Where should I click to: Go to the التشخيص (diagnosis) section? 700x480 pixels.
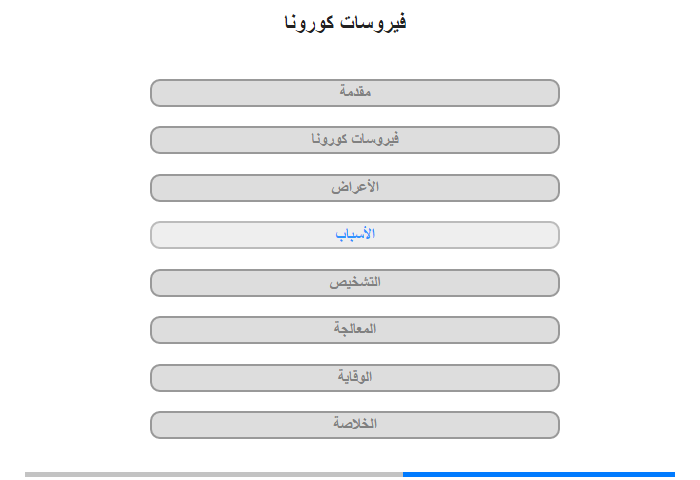[354, 283]
